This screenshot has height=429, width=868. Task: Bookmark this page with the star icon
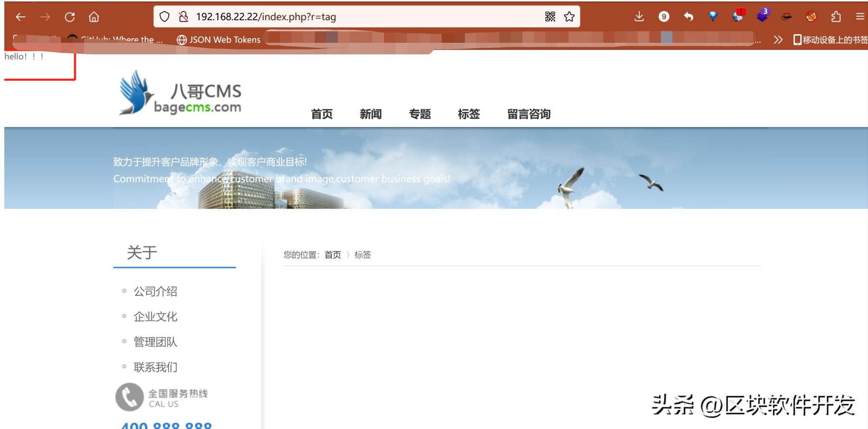point(570,17)
